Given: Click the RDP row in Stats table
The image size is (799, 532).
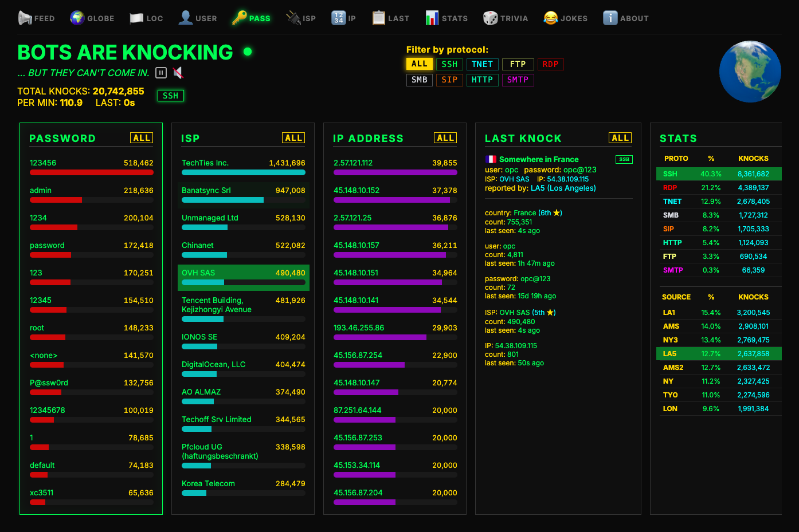Looking at the screenshot, I should (719, 188).
